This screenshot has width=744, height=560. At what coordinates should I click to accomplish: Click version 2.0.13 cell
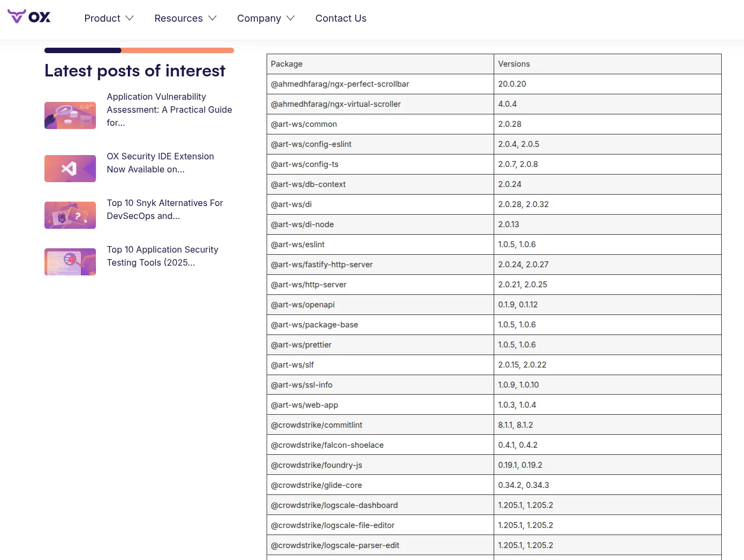point(607,224)
